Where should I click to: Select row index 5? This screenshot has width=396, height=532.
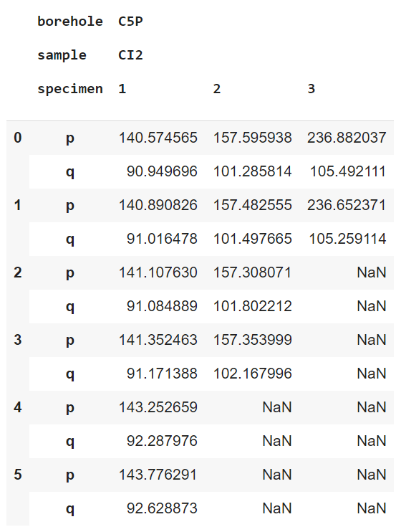coord(18,475)
